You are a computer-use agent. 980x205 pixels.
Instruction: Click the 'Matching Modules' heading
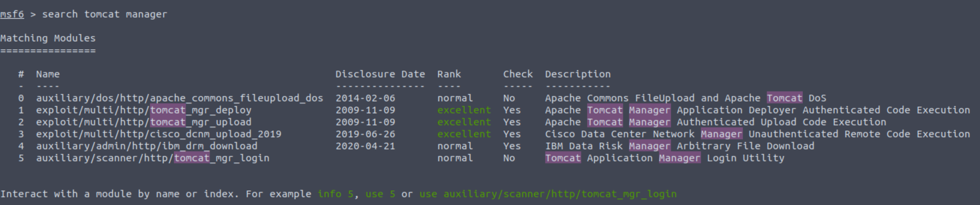[48, 38]
